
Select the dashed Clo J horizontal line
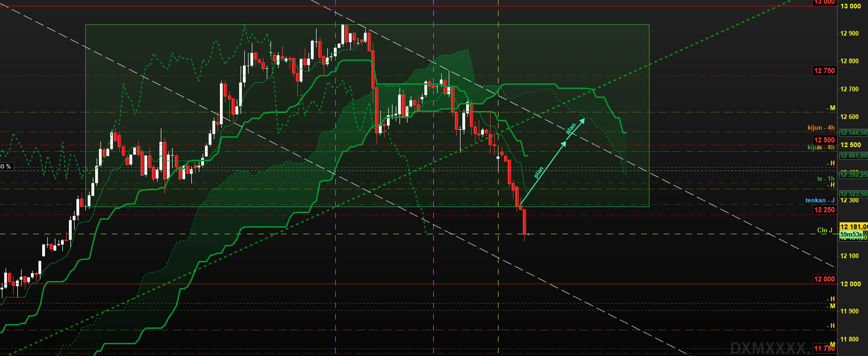pyautogui.click(x=418, y=234)
